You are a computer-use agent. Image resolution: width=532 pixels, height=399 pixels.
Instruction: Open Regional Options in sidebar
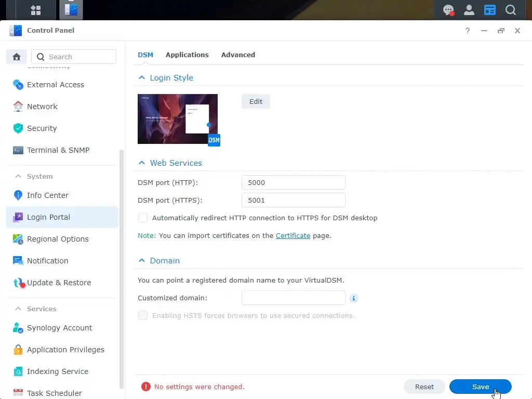click(62, 239)
